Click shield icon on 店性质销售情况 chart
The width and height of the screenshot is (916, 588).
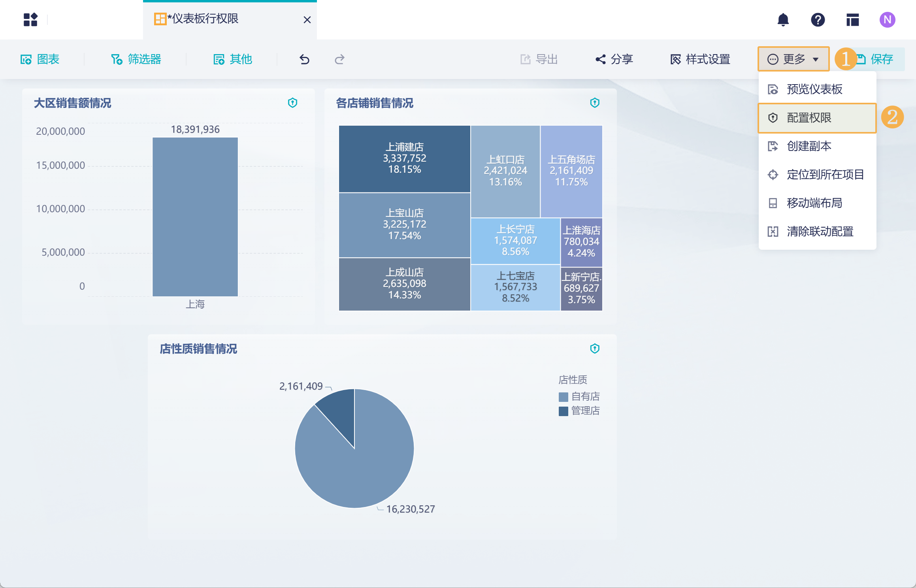(595, 349)
